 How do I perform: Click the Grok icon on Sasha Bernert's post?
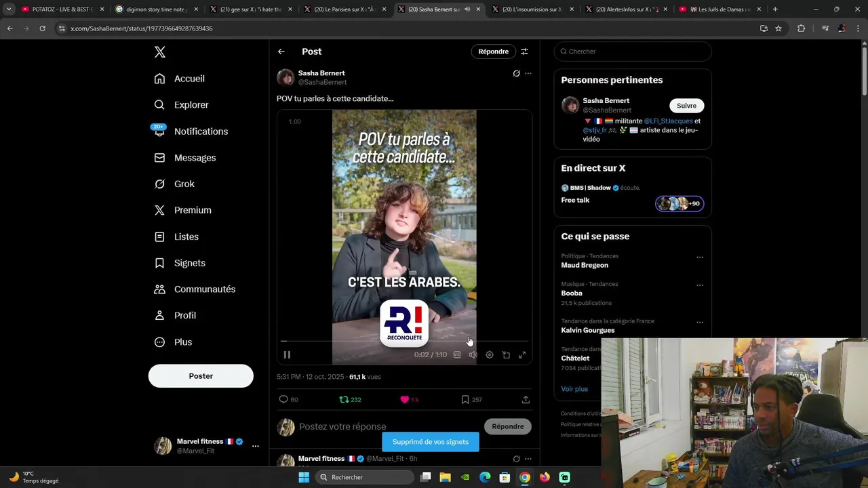click(516, 73)
